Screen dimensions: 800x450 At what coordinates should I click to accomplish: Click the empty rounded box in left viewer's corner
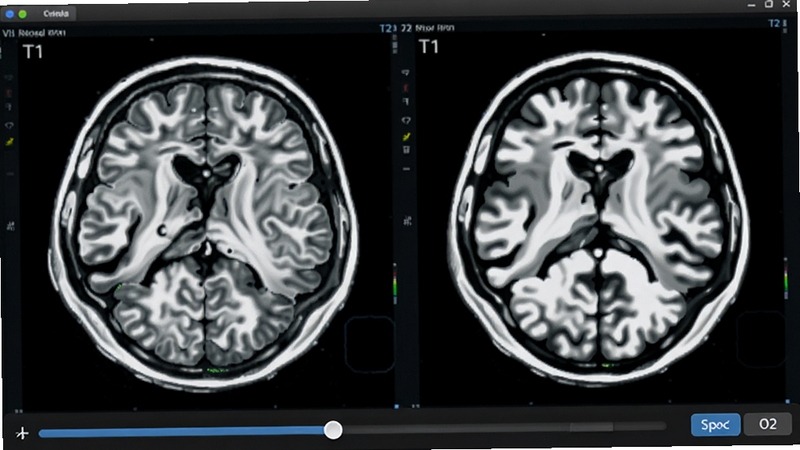click(369, 343)
